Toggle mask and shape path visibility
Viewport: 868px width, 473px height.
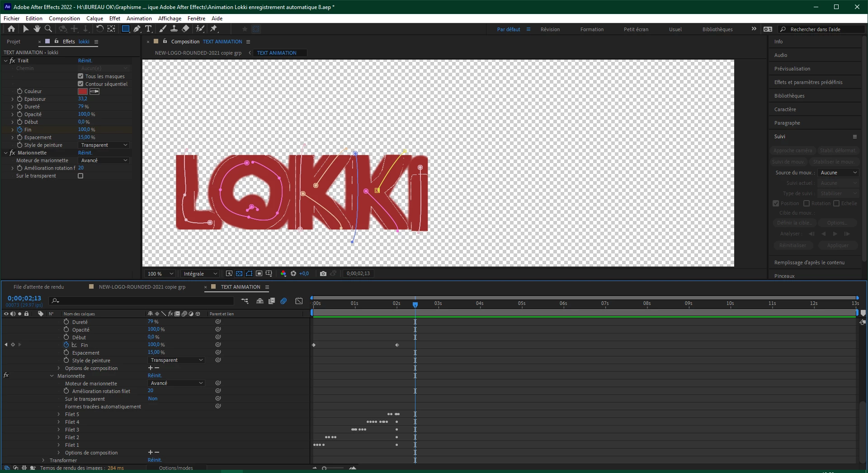pyautogui.click(x=249, y=273)
